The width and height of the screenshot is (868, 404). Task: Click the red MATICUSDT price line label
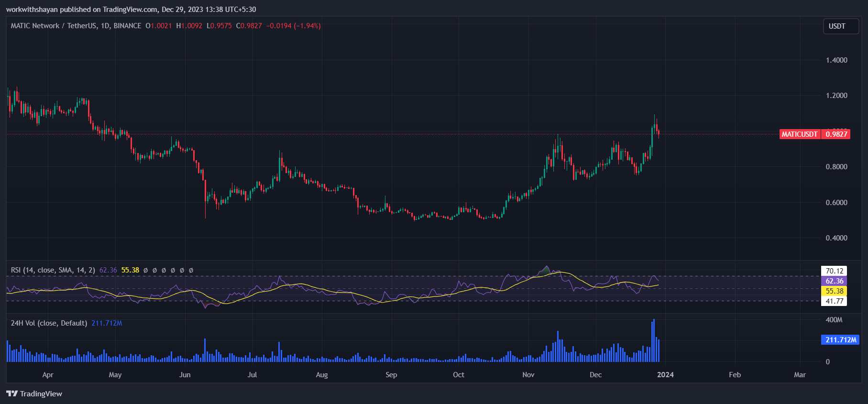[800, 134]
